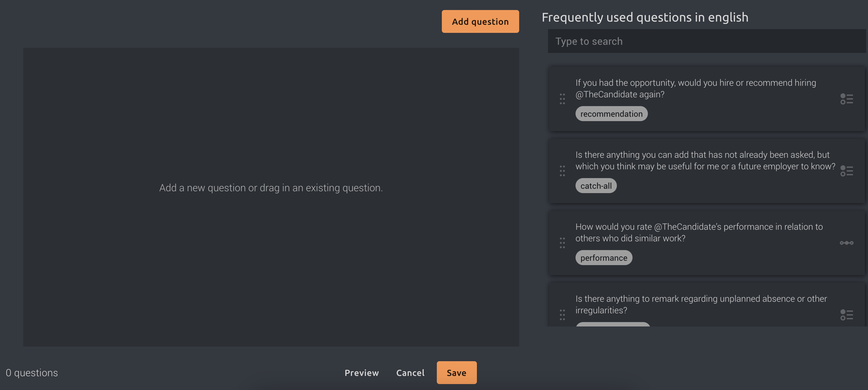Save the questionnaire

click(x=456, y=372)
